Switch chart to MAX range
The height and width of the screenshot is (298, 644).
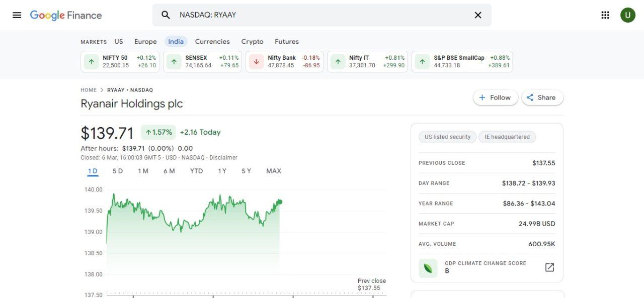(x=274, y=171)
